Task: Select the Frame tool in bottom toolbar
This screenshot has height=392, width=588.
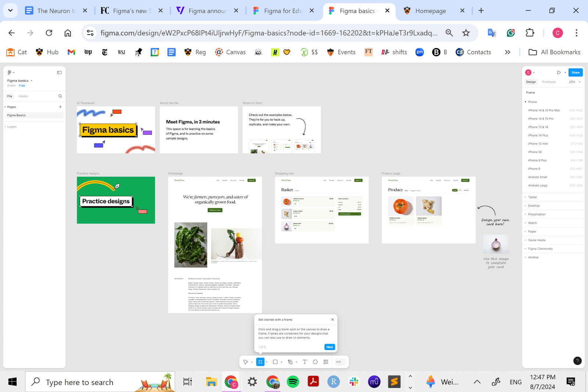Action: click(260, 362)
